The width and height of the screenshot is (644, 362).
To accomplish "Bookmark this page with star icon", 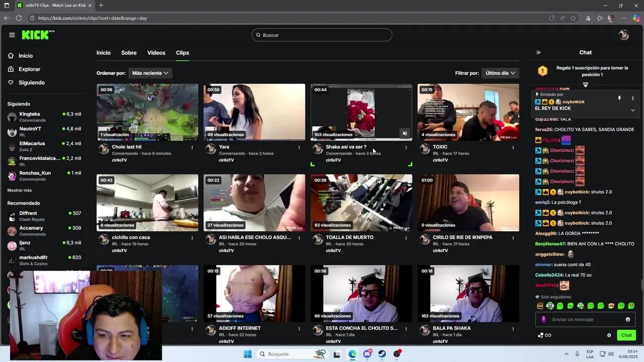I will [573, 18].
